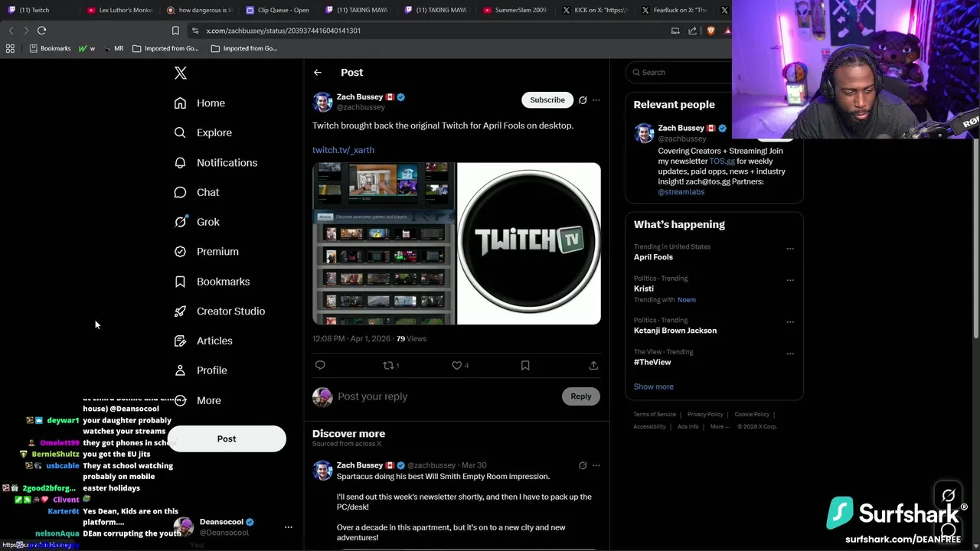
Task: Expand More menu in sidebar
Action: coord(198,400)
